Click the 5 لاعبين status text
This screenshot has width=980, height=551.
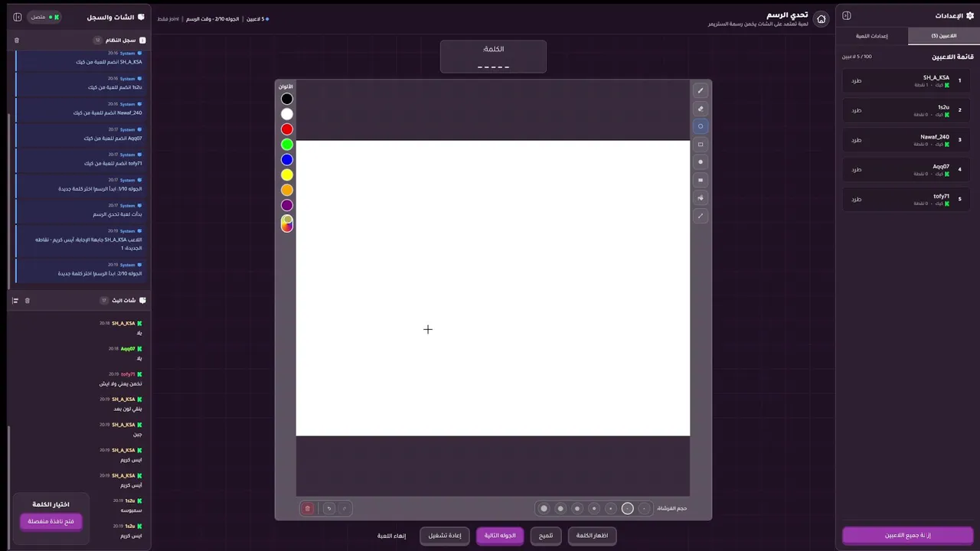click(256, 19)
